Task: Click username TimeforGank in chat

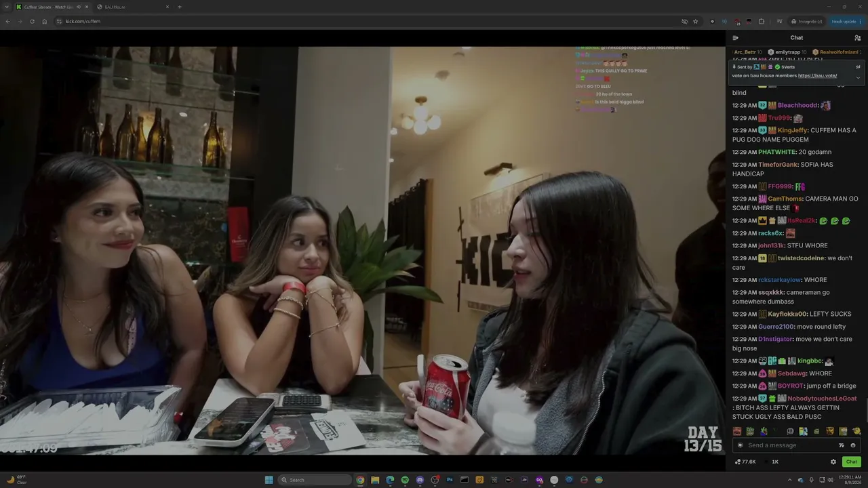Action: pos(778,165)
